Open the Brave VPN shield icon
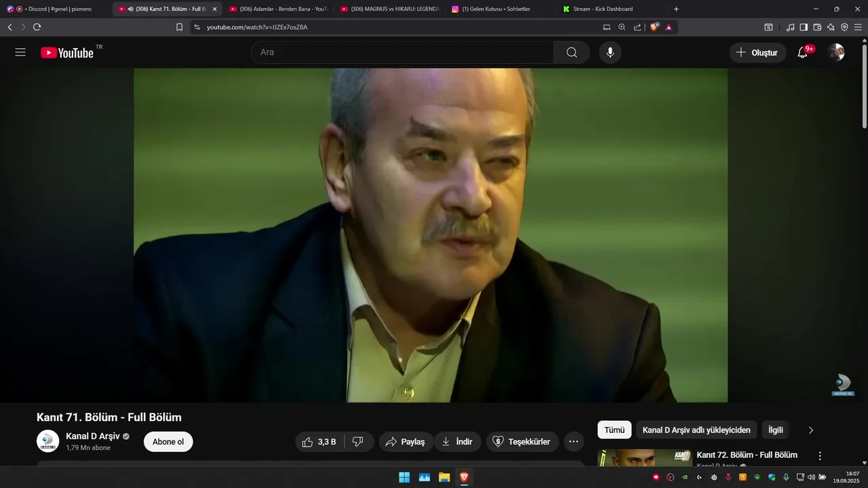The width and height of the screenshot is (868, 488). (x=844, y=27)
